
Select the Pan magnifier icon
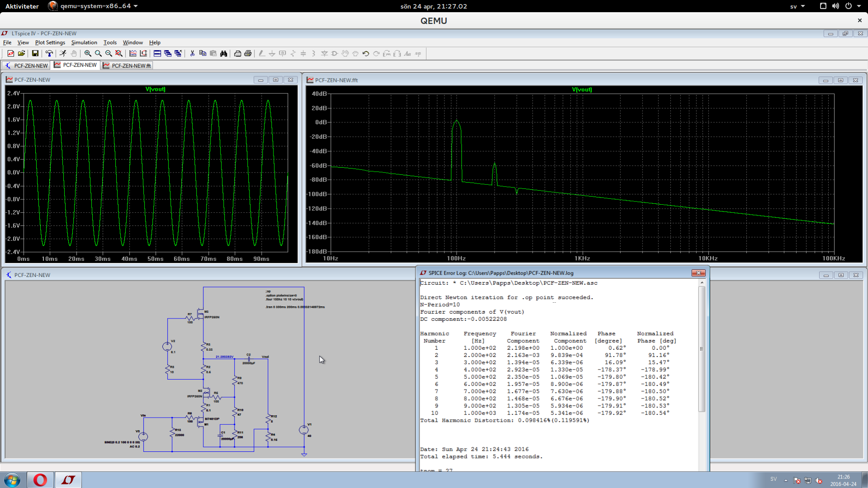click(x=98, y=53)
